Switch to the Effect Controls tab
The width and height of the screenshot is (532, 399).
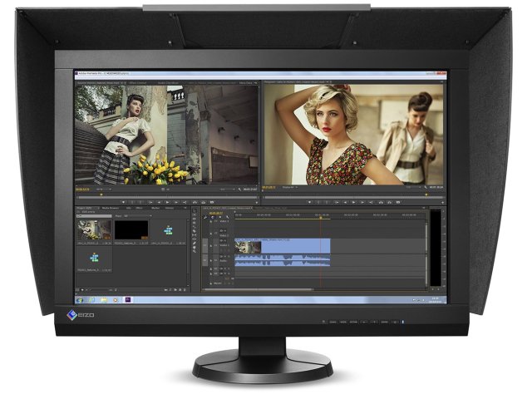click(137, 83)
